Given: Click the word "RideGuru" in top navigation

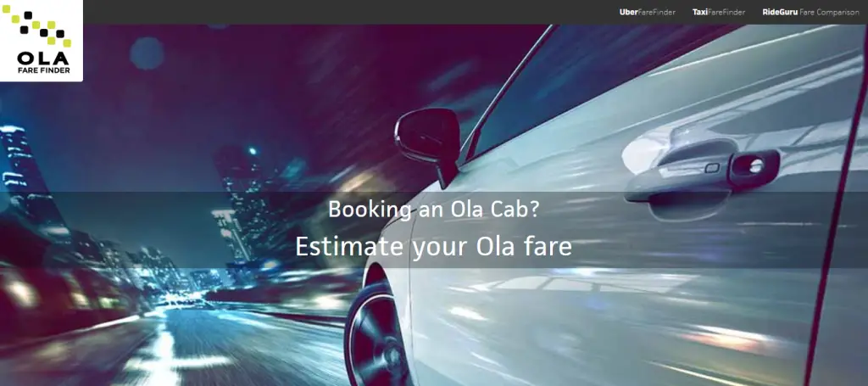Looking at the screenshot, I should (780, 12).
